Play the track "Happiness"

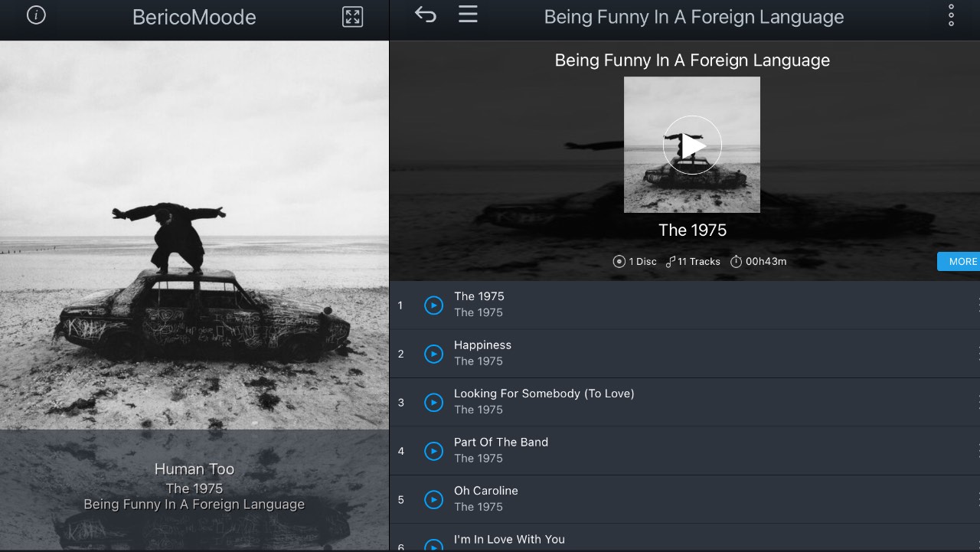[434, 354]
